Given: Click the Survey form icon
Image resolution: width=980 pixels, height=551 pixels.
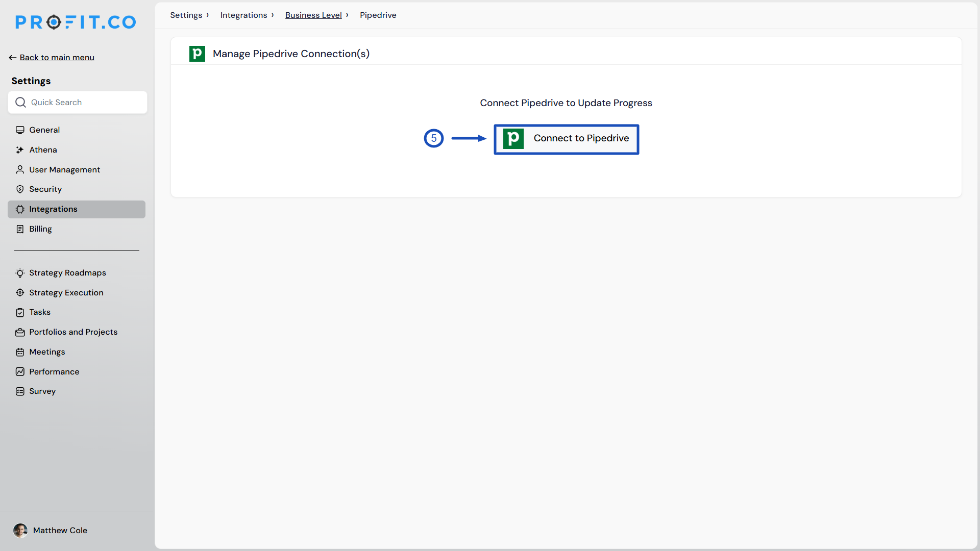Looking at the screenshot, I should pyautogui.click(x=20, y=391).
